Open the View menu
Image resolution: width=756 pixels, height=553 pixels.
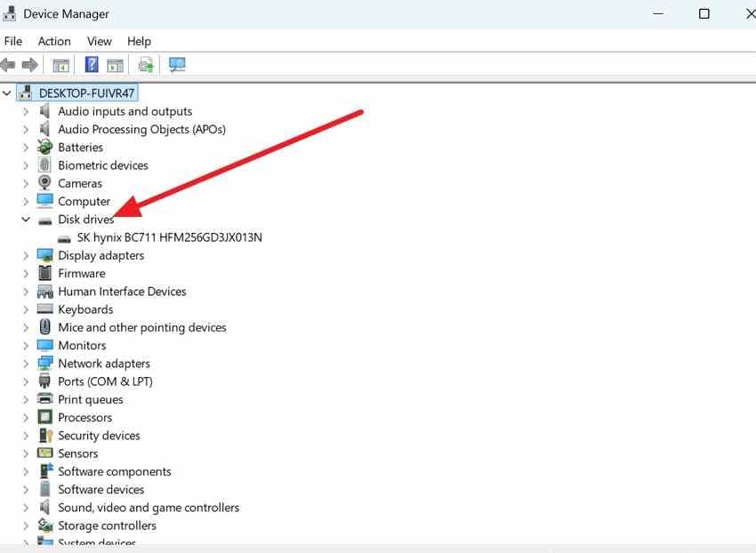coord(100,42)
